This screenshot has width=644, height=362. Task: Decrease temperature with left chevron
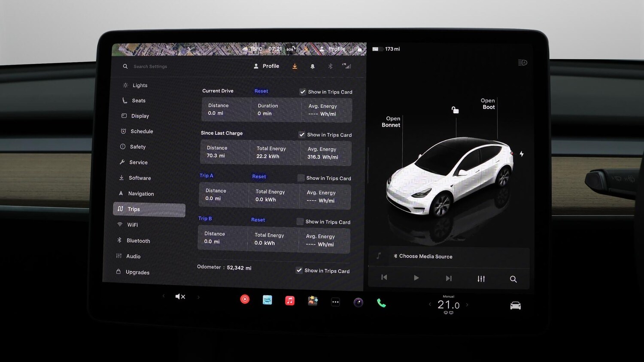(x=430, y=305)
